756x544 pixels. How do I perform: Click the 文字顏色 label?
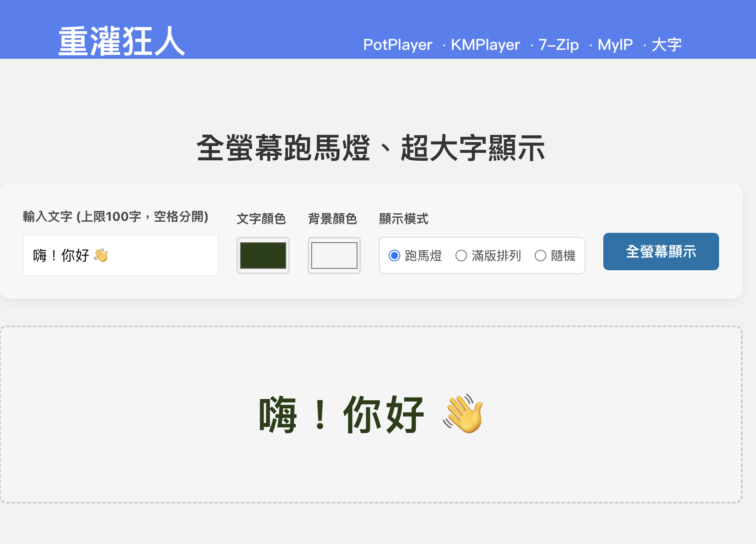[261, 219]
